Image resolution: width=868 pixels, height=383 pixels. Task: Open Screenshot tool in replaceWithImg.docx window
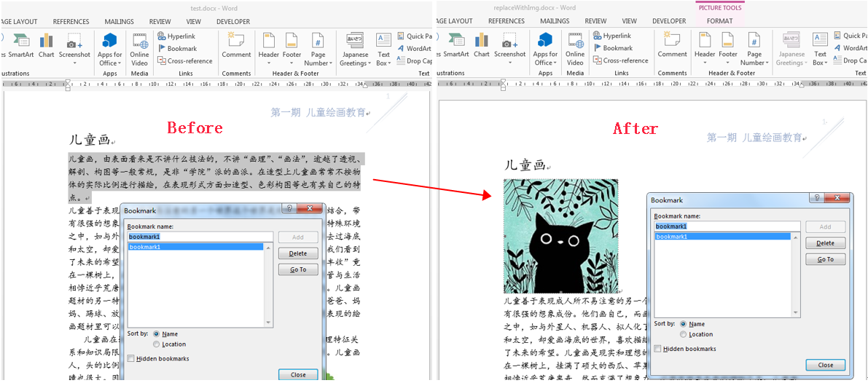pos(510,49)
